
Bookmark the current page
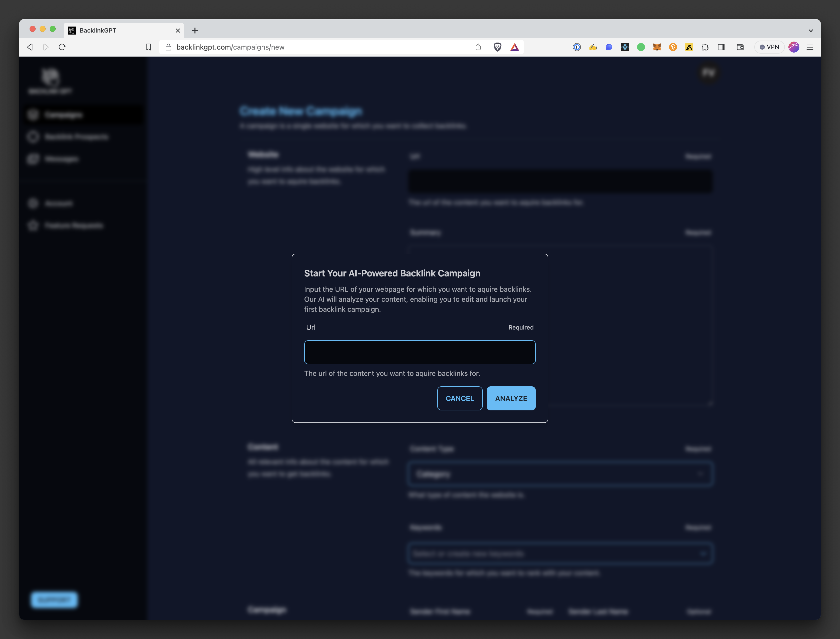coord(149,47)
